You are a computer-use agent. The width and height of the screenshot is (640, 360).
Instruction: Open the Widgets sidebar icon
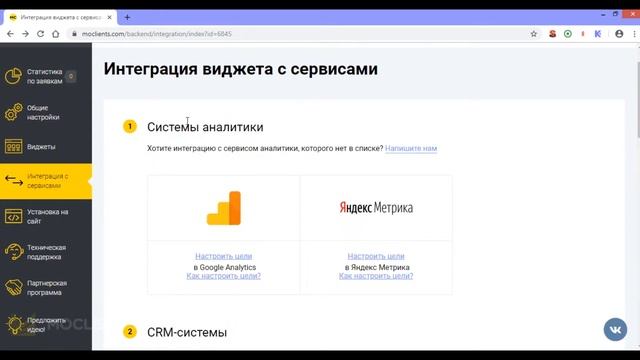pyautogui.click(x=13, y=147)
